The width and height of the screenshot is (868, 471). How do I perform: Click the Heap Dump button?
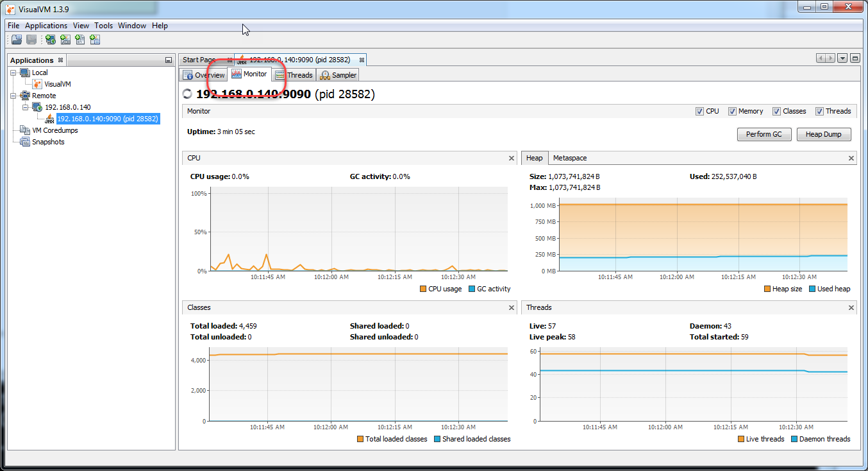[x=824, y=134]
